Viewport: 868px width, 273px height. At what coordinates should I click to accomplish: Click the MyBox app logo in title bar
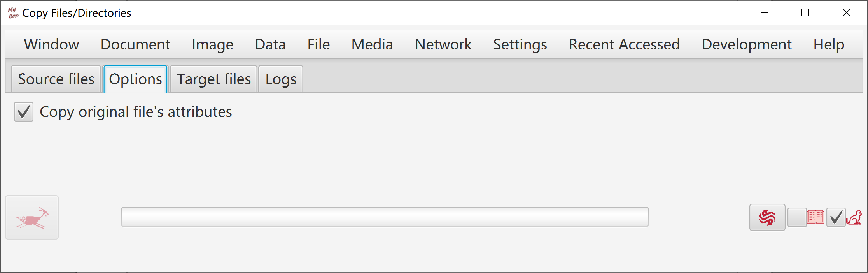click(x=13, y=13)
